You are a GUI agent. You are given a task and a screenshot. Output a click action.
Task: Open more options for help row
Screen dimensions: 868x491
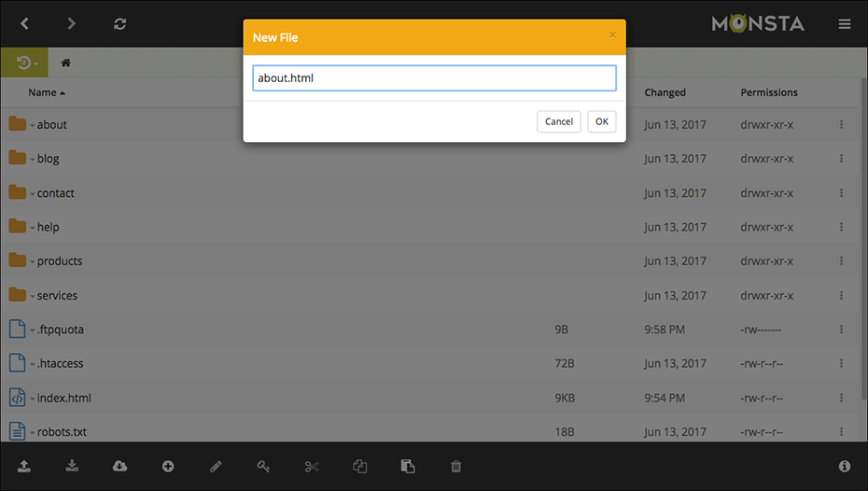pyautogui.click(x=841, y=227)
